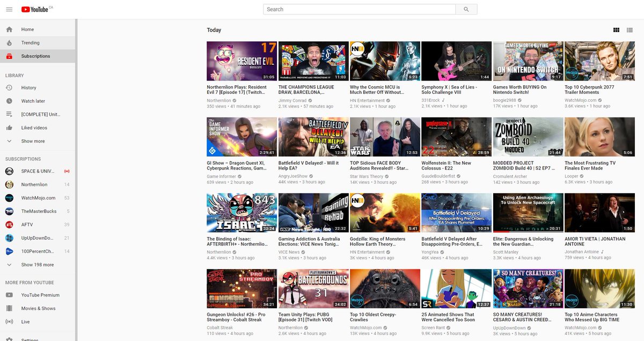Open History in Library

click(38, 88)
